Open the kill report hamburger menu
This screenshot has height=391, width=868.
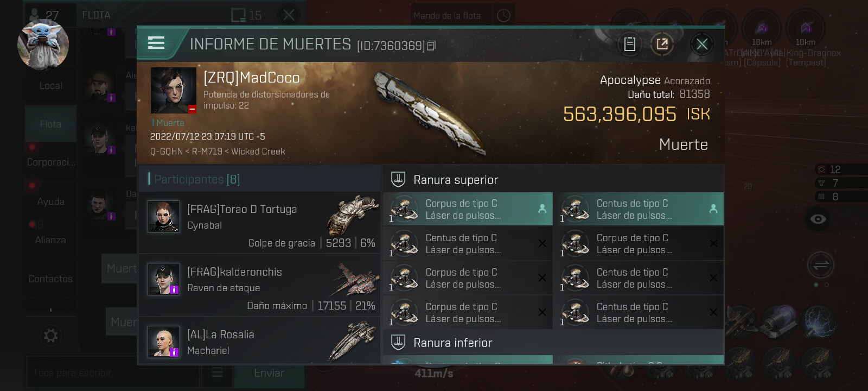coord(156,43)
